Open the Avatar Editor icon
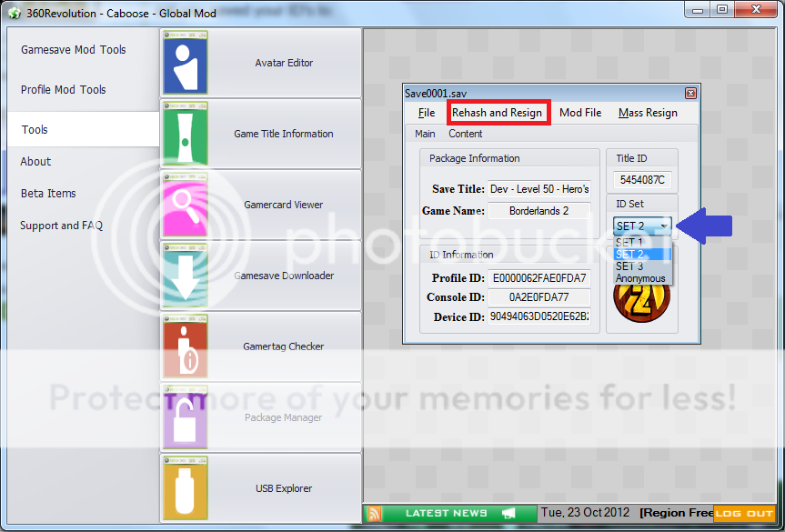The width and height of the screenshot is (785, 532). coord(185,63)
